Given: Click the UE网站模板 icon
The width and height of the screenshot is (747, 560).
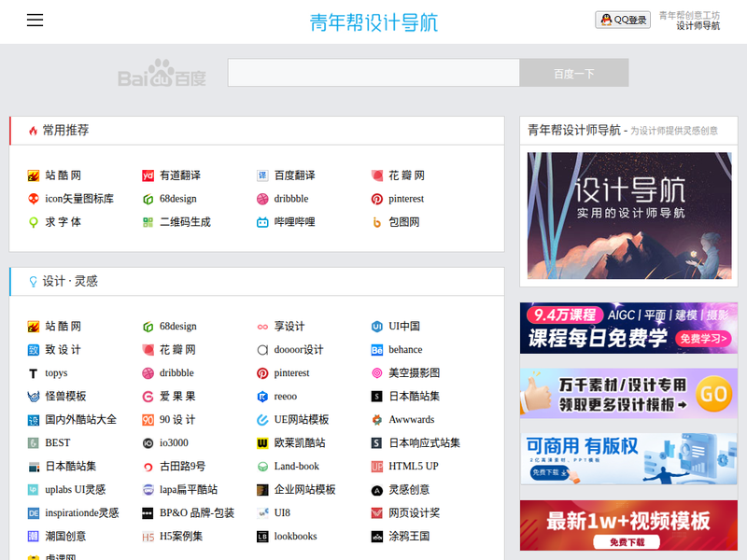Looking at the screenshot, I should tap(262, 420).
